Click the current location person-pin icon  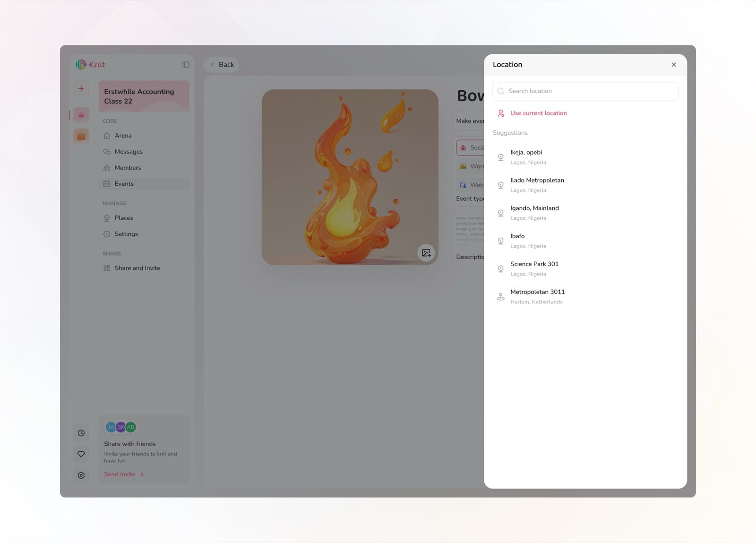click(501, 113)
